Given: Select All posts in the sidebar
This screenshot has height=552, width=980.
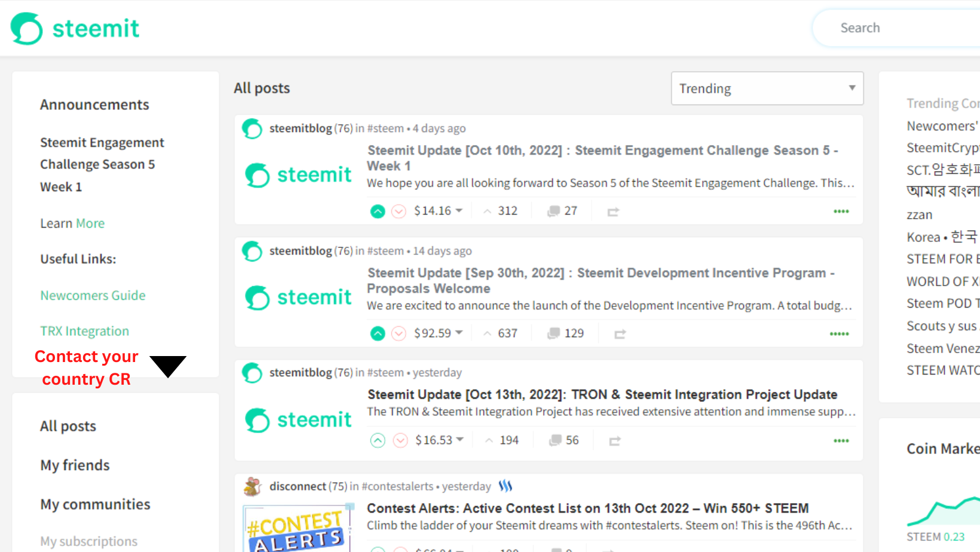Looking at the screenshot, I should pos(68,427).
